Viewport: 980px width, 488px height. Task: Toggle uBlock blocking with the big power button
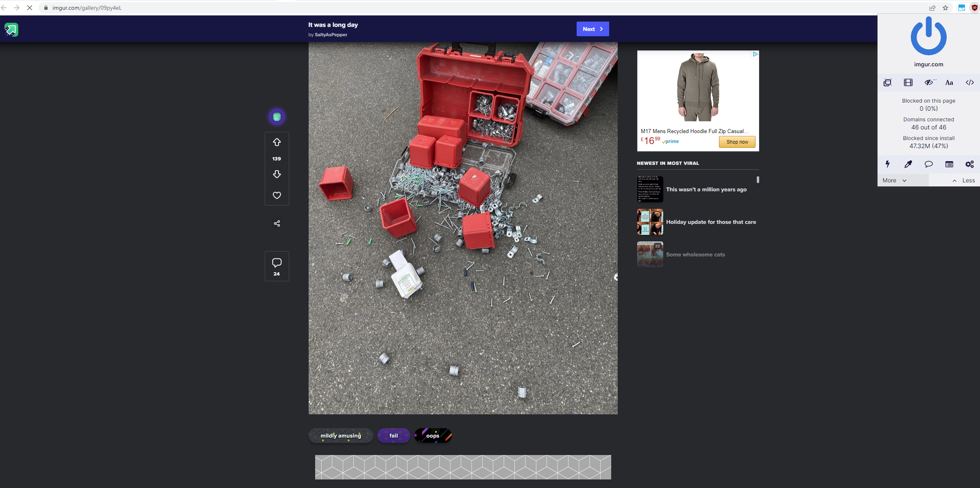tap(928, 36)
